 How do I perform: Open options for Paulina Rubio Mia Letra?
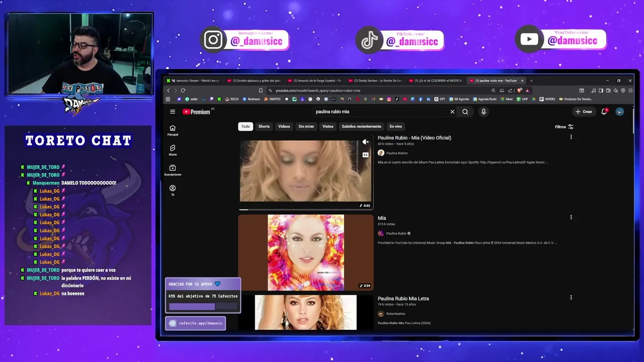571,298
